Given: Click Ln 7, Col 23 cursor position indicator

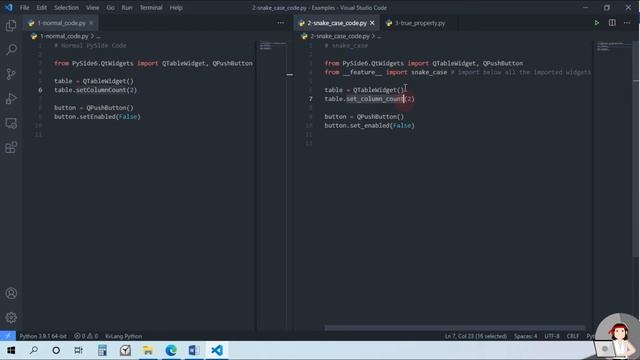Looking at the screenshot, I should point(476,336).
